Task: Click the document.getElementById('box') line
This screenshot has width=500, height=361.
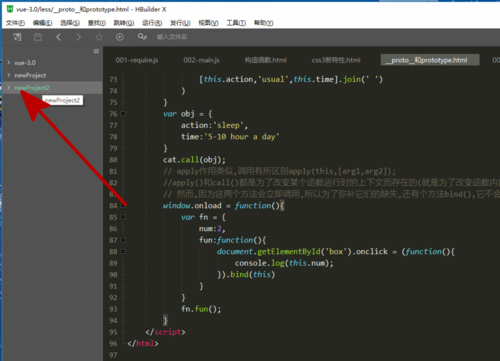Action: [336, 252]
